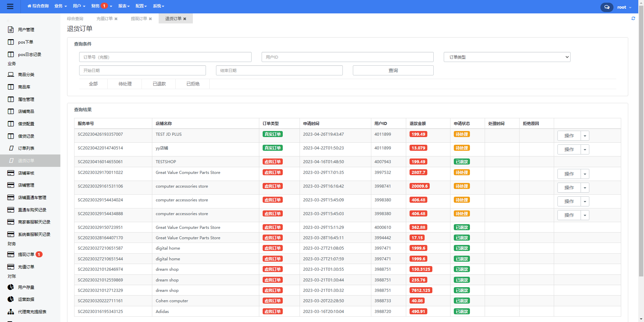644x322 pixels.
Task: Open 订单列表 sidebar icon
Action: [11, 148]
